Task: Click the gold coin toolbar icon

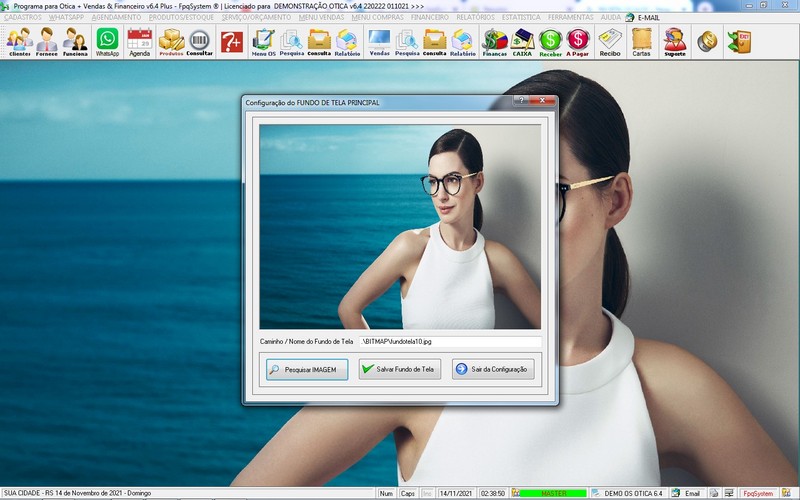Action: (707, 42)
